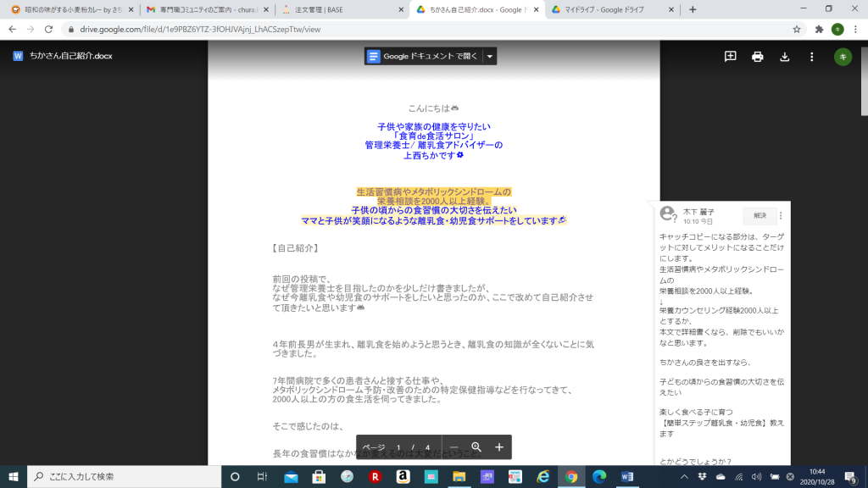The height and width of the screenshot is (488, 868).
Task: Show hidden system tray icons
Action: [684, 476]
